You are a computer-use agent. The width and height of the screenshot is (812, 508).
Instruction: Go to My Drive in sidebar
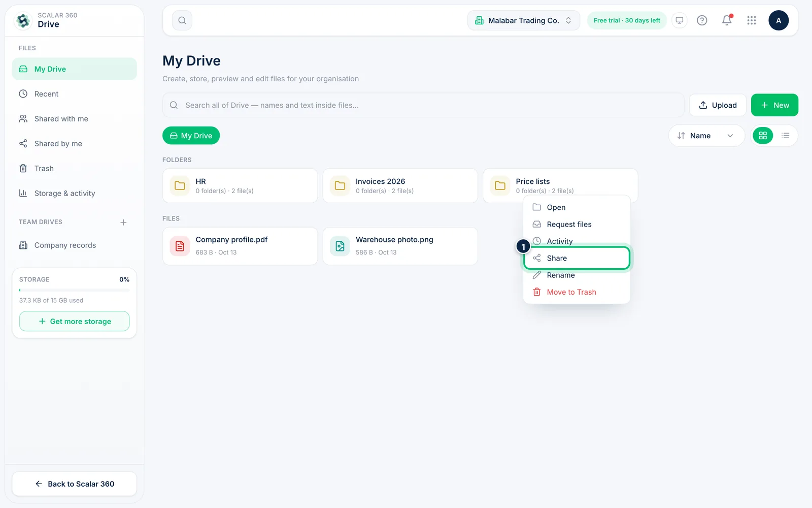click(74, 69)
